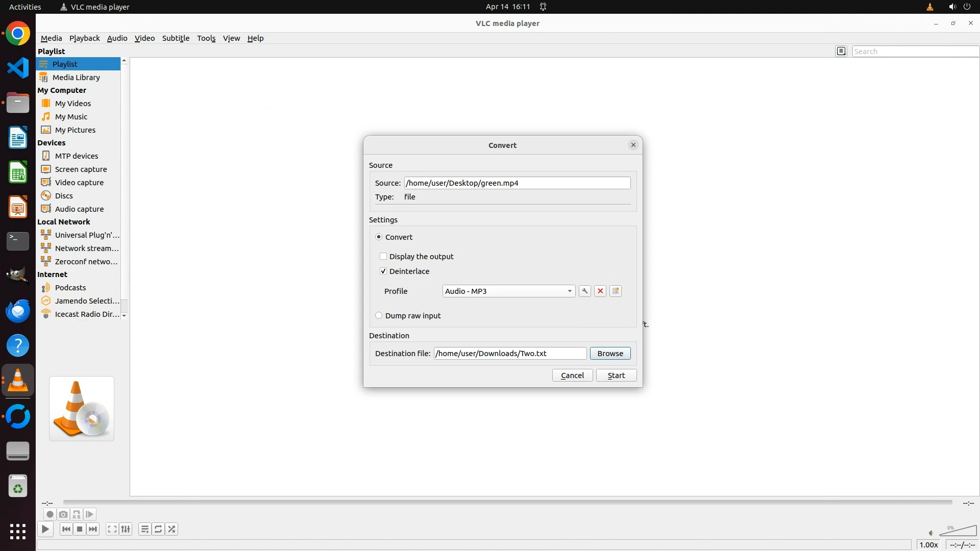The width and height of the screenshot is (980, 551).
Task: Click the red X to delete profile
Action: (600, 291)
